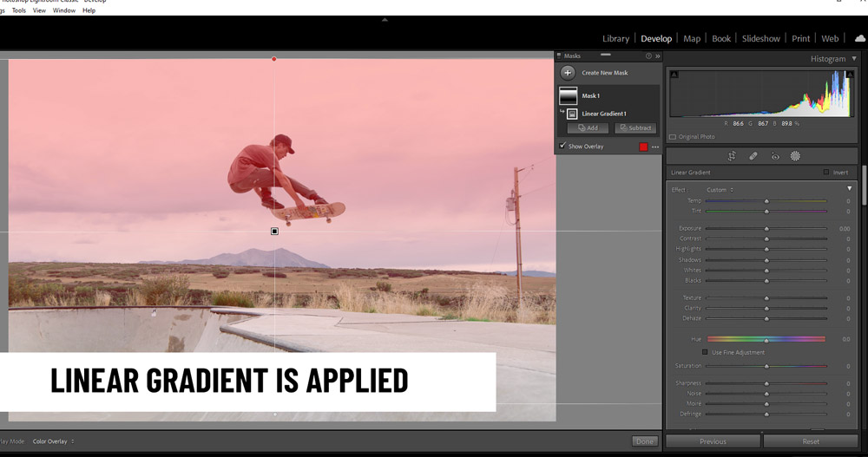The height and width of the screenshot is (457, 868).
Task: Click the Hue rainbow slider
Action: 766,339
